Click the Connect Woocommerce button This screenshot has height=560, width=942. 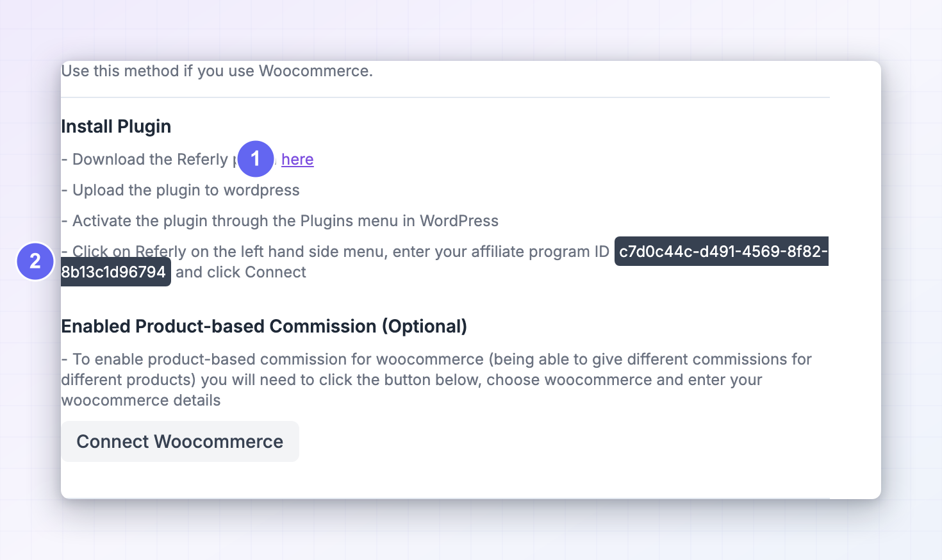click(x=180, y=441)
